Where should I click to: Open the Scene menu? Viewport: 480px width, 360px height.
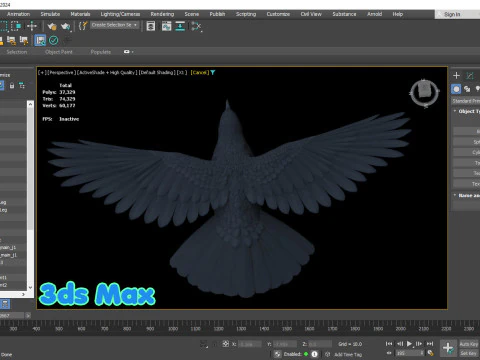coord(192,14)
